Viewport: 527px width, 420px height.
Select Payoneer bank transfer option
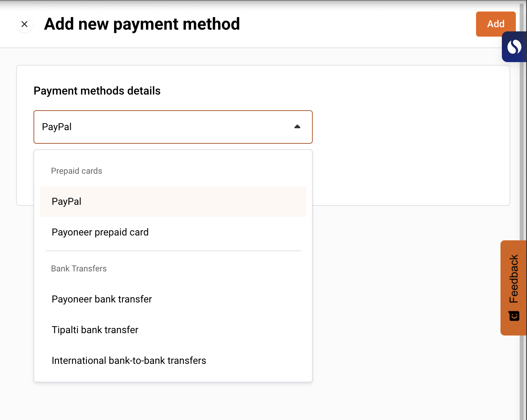pyautogui.click(x=102, y=299)
